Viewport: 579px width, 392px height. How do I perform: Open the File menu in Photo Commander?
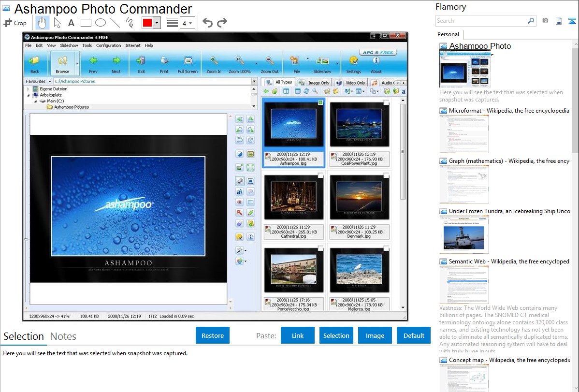pyautogui.click(x=29, y=45)
